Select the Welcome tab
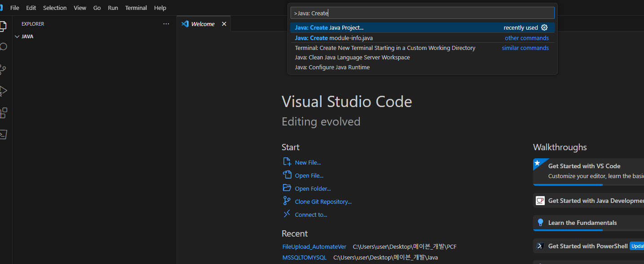Image resolution: width=644 pixels, height=264 pixels. 203,24
